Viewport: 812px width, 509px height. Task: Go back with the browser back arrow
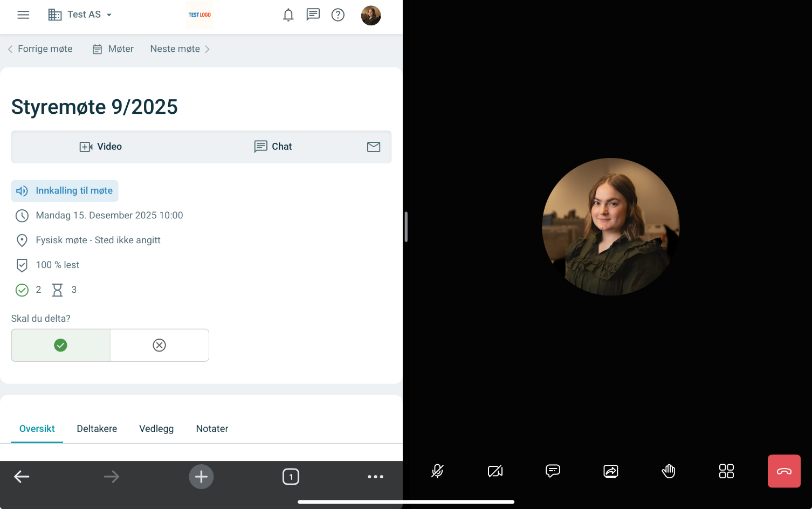(x=22, y=477)
